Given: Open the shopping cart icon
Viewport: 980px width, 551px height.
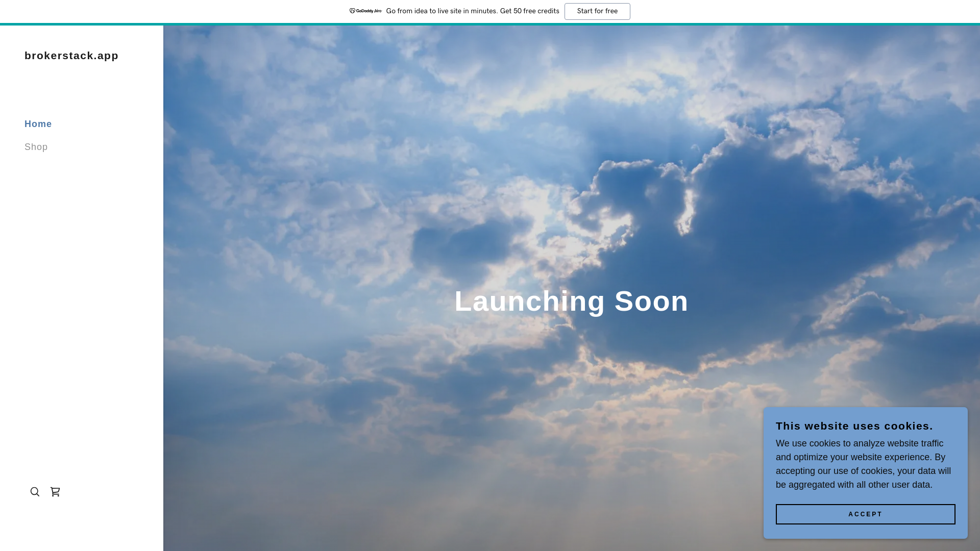Looking at the screenshot, I should click(x=55, y=492).
